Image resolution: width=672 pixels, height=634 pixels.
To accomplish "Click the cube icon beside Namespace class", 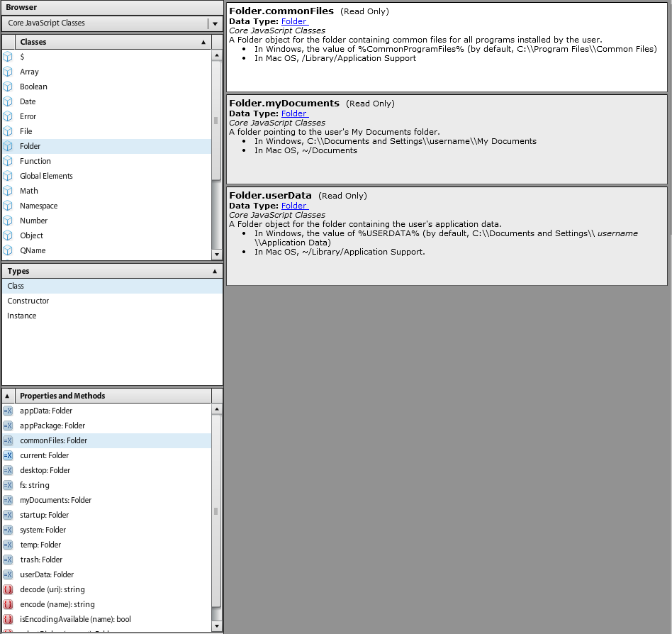I will (8, 206).
